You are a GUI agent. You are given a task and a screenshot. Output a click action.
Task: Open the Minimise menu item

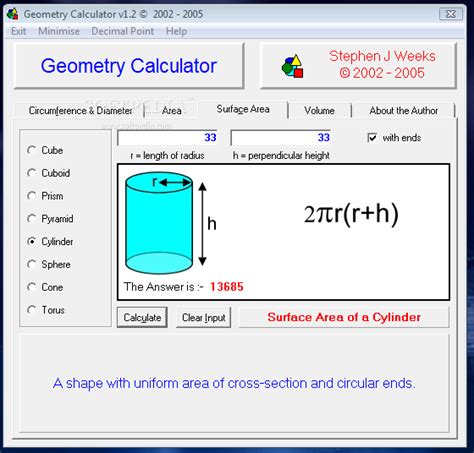59,31
